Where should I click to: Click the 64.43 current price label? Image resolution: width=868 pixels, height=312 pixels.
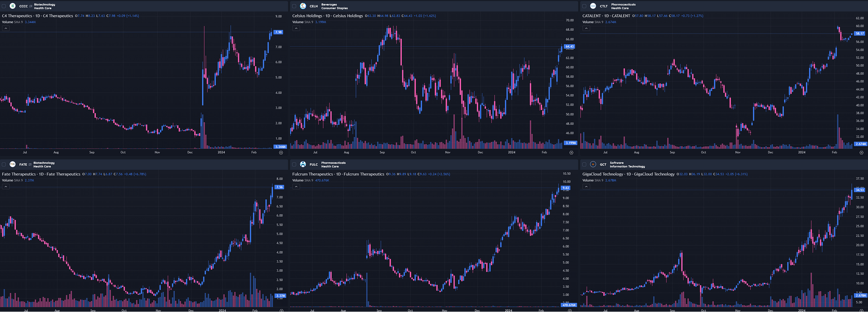[570, 47]
